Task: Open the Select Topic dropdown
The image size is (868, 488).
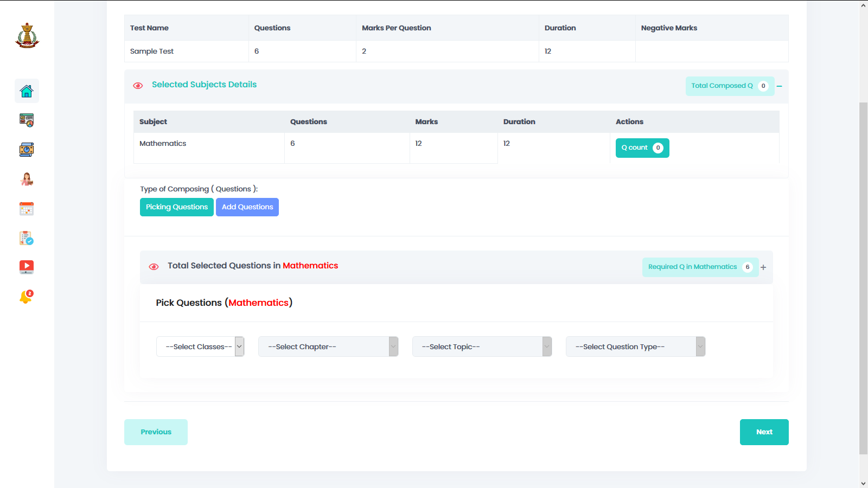Action: (482, 346)
